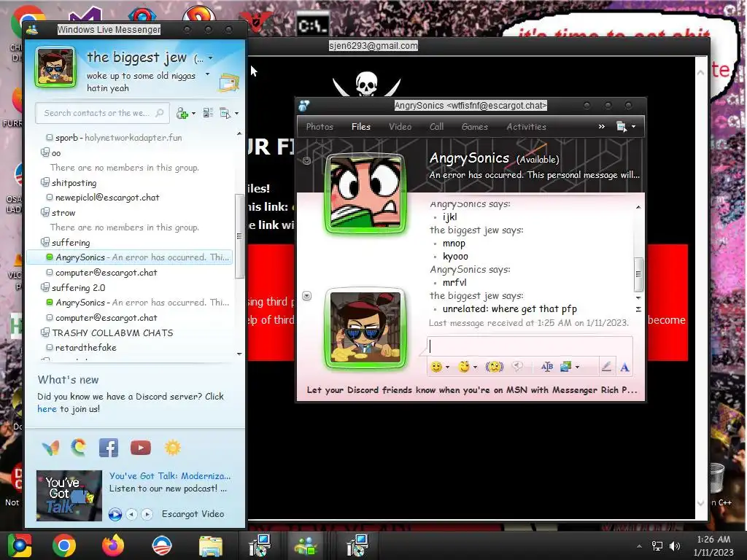Image resolution: width=747 pixels, height=560 pixels.
Task: Click the YouTube icon in Messenger
Action: pyautogui.click(x=141, y=448)
